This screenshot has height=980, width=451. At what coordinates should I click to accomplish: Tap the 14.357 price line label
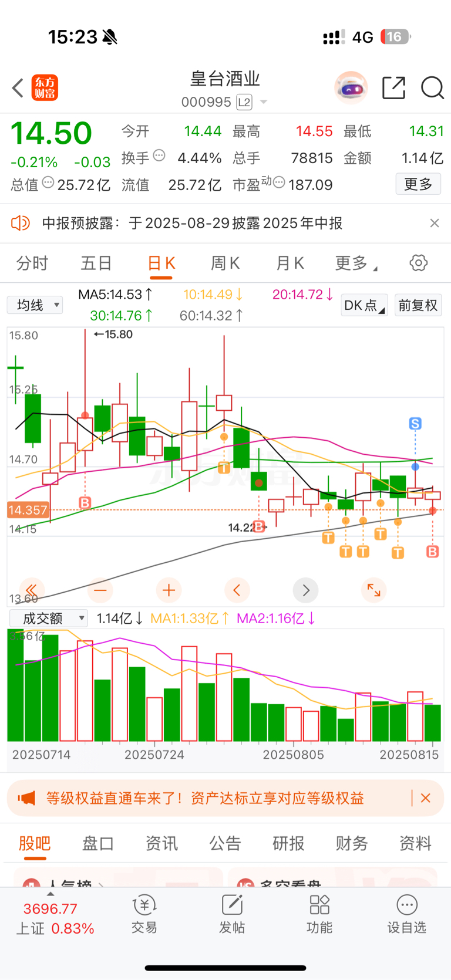(28, 510)
